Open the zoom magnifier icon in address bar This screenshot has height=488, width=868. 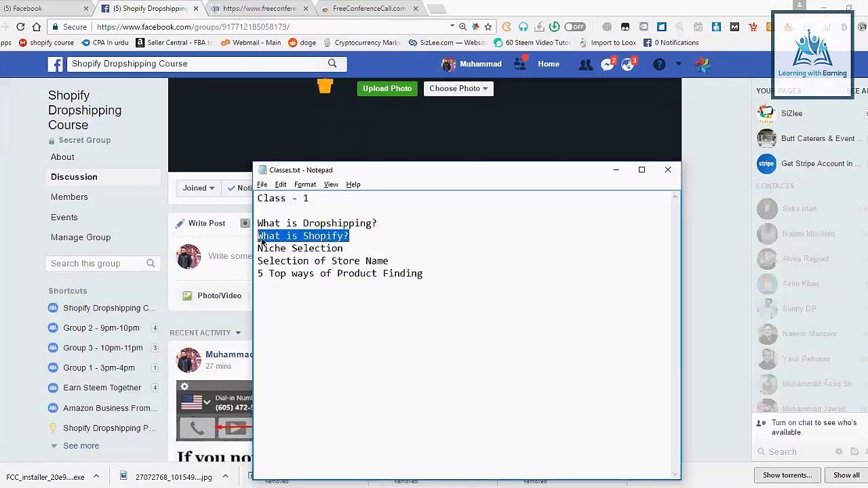462,26
